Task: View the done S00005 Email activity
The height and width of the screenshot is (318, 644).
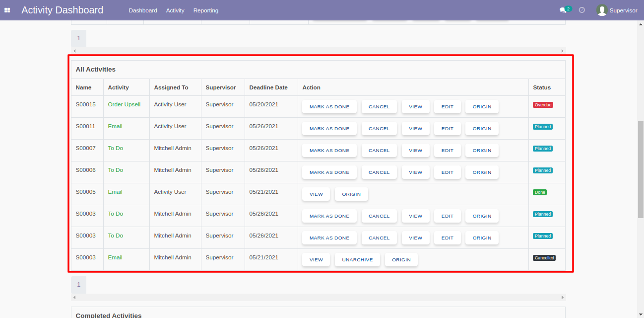Action: click(x=316, y=194)
